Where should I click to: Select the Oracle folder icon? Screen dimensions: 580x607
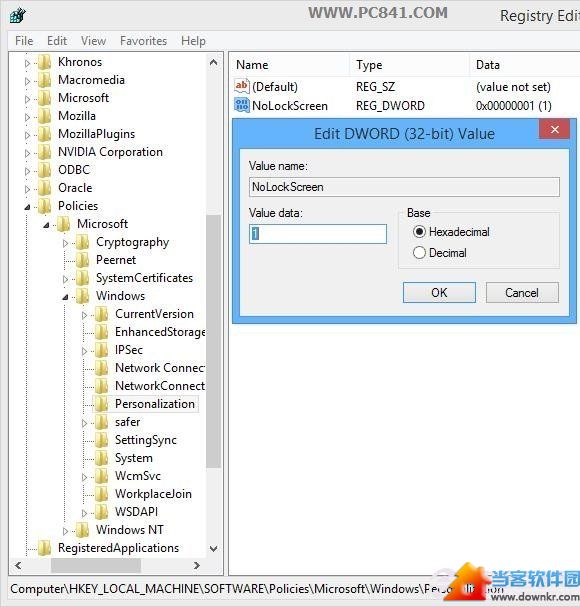[45, 188]
